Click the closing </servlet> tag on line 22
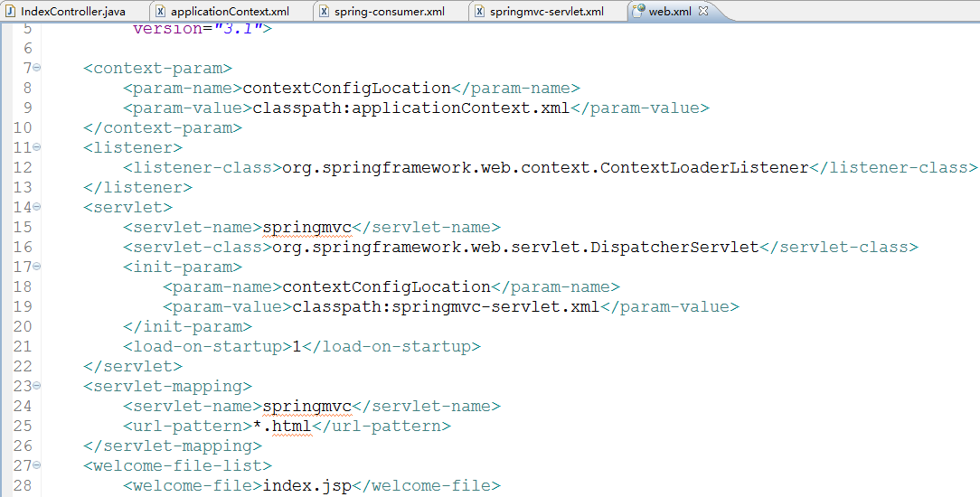 [x=133, y=367]
